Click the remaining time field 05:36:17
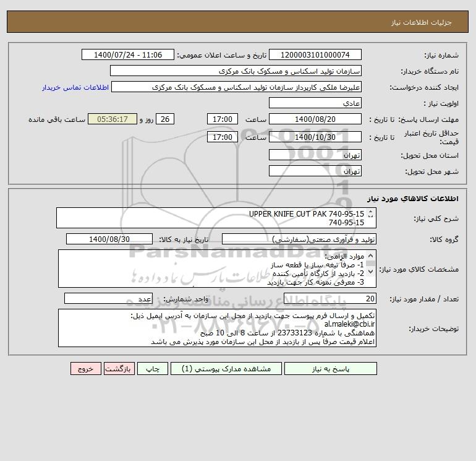This screenshot has width=476, height=461. click(113, 119)
